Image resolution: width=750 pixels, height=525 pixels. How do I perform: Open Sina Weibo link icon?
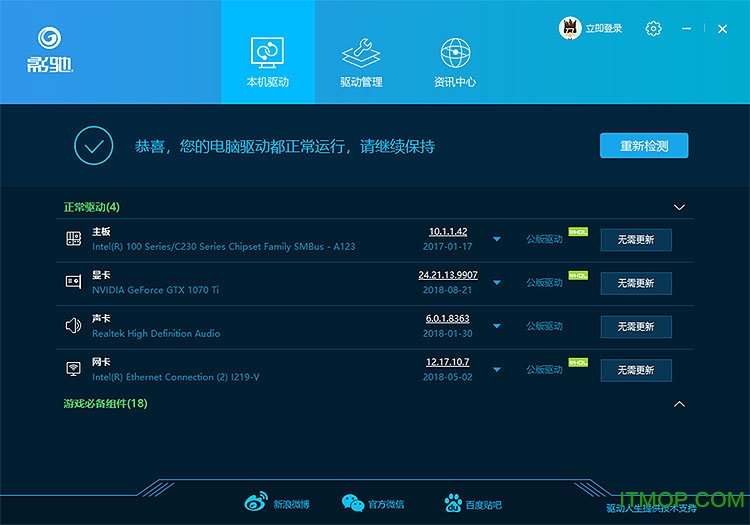tap(257, 502)
